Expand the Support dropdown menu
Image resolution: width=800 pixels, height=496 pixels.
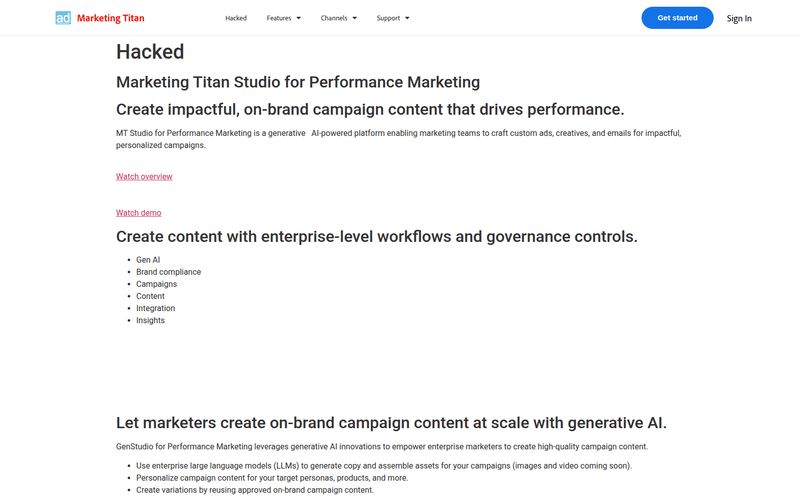[x=393, y=18]
